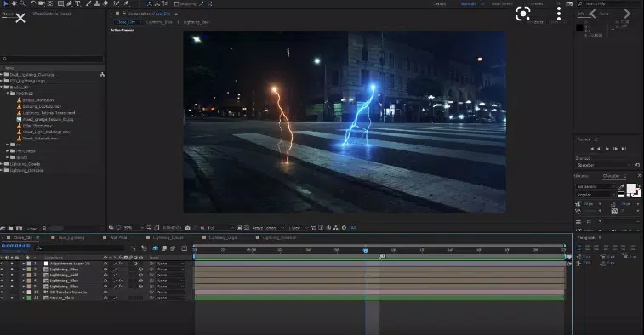The width and height of the screenshot is (644, 335).
Task: Select the Type tool in the toolbar
Action: (x=77, y=3)
